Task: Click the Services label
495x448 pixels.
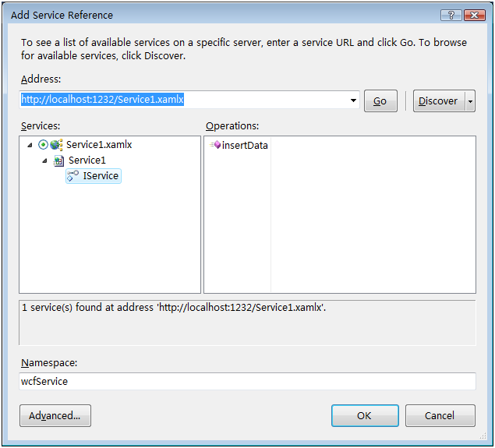Action: coord(41,126)
